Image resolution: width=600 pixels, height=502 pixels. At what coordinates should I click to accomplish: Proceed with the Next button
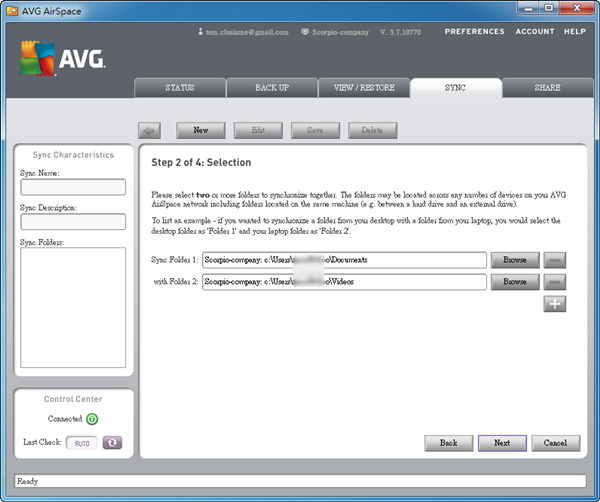tap(502, 443)
